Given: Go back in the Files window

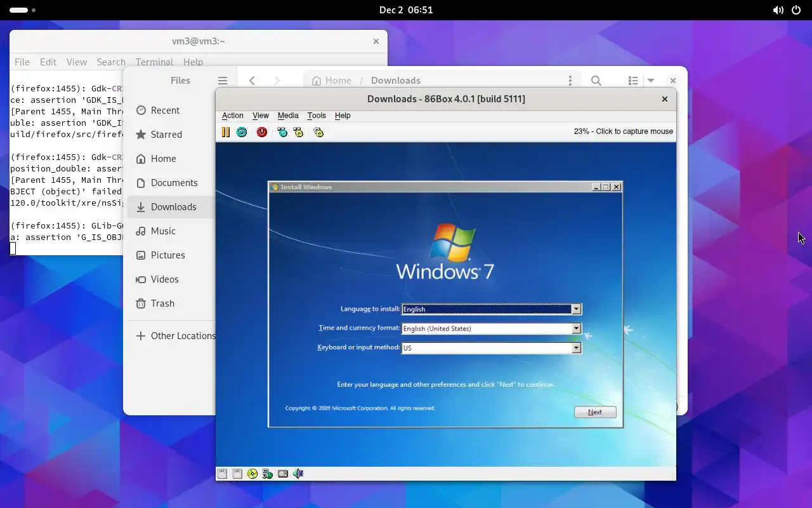Looking at the screenshot, I should (x=252, y=81).
